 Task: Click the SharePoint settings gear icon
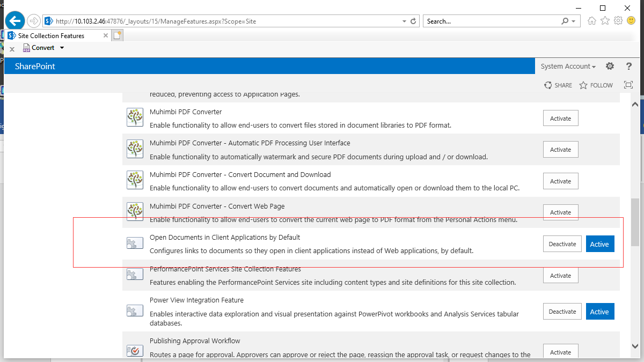tap(610, 67)
